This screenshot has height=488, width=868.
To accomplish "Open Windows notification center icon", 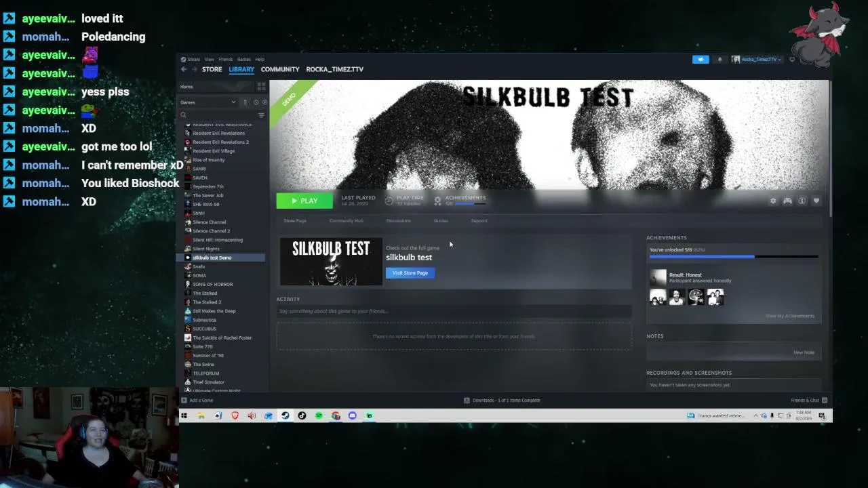I will click(x=822, y=415).
